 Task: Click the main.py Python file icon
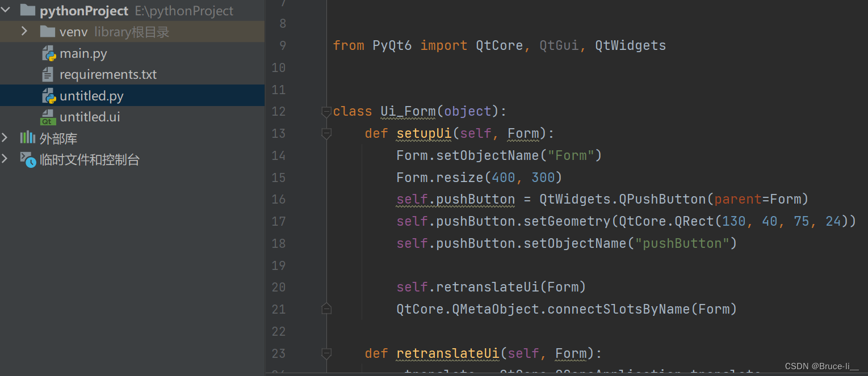(49, 53)
